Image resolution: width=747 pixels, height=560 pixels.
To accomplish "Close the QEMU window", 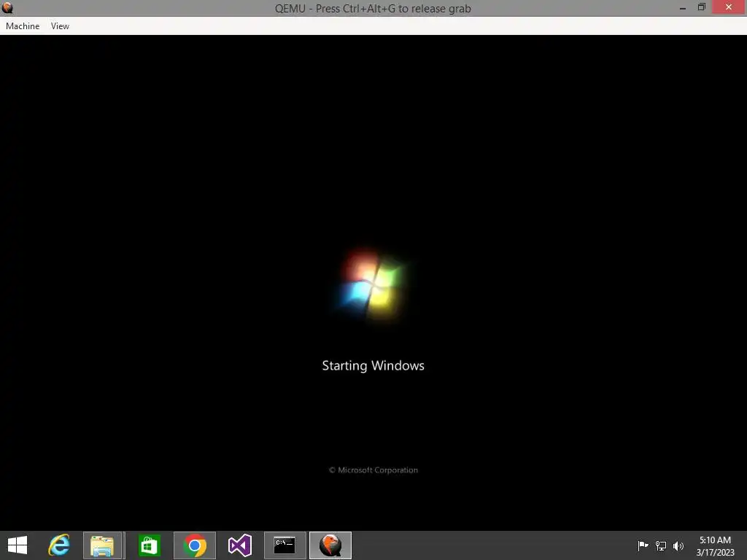I will tap(729, 7).
